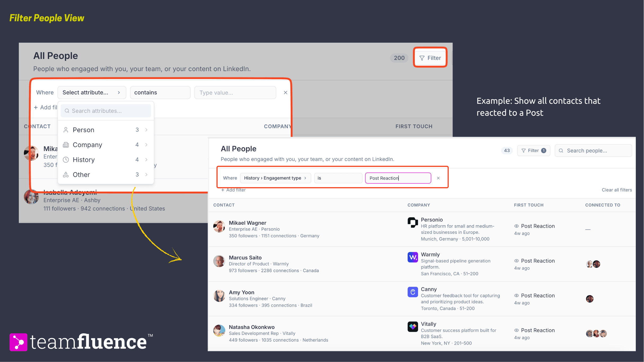Click the Filter button beside the 200 count
This screenshot has height=362, width=644.
430,58
